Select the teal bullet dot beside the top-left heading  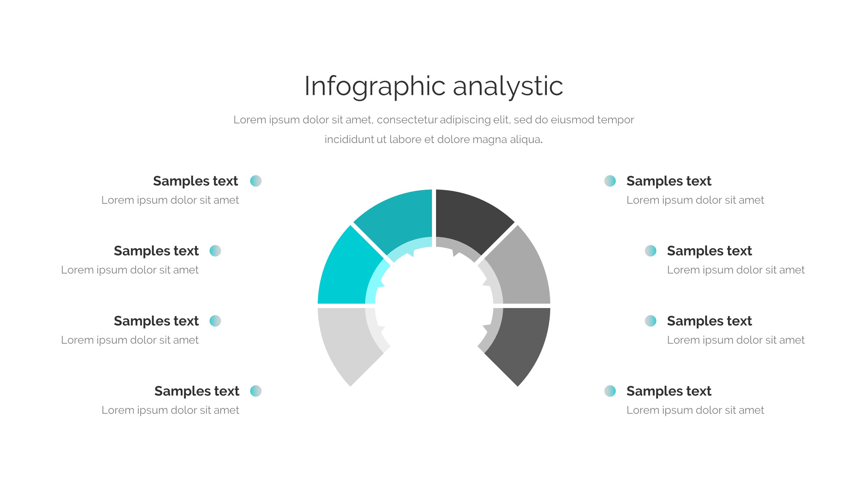(256, 181)
